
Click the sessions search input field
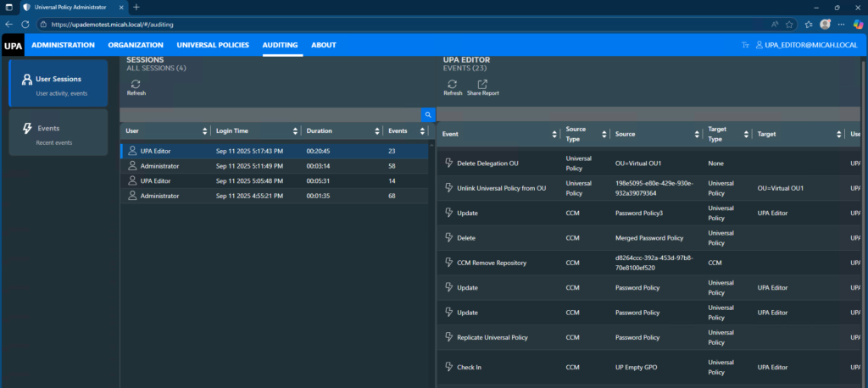pos(270,114)
